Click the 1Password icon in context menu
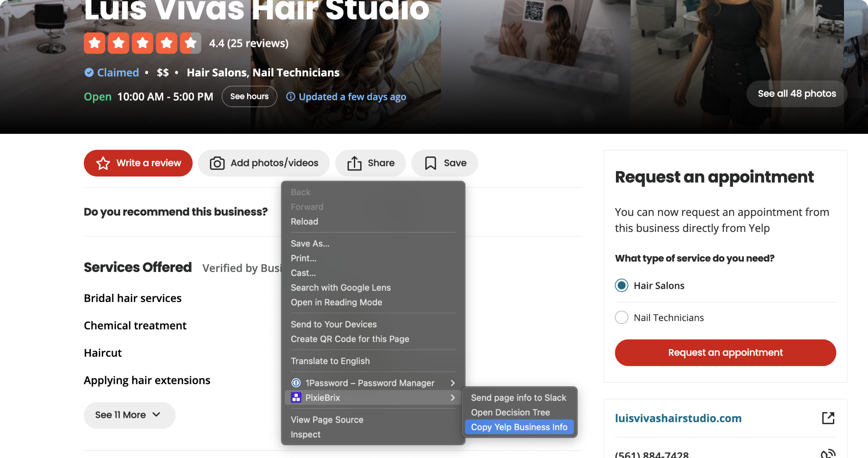Viewport: 868px width, 458px height. (x=296, y=383)
